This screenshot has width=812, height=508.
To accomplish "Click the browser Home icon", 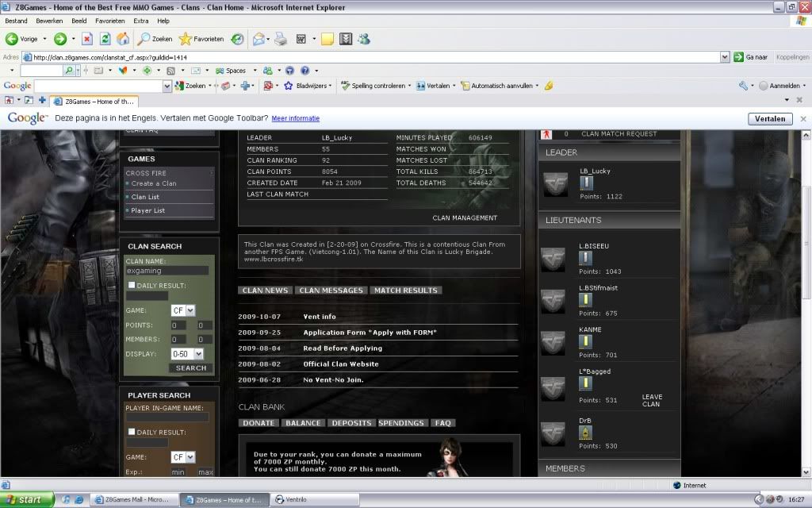I will pyautogui.click(x=123, y=38).
